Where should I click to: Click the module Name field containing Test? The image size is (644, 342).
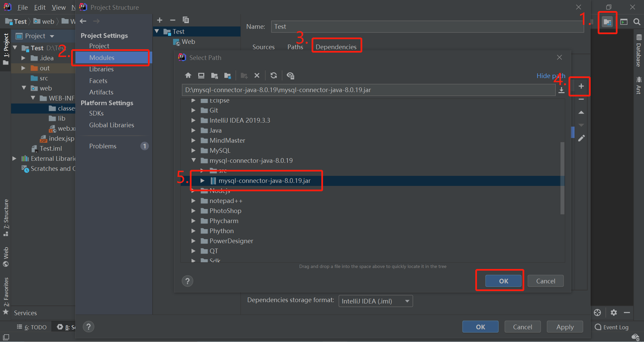pyautogui.click(x=427, y=26)
